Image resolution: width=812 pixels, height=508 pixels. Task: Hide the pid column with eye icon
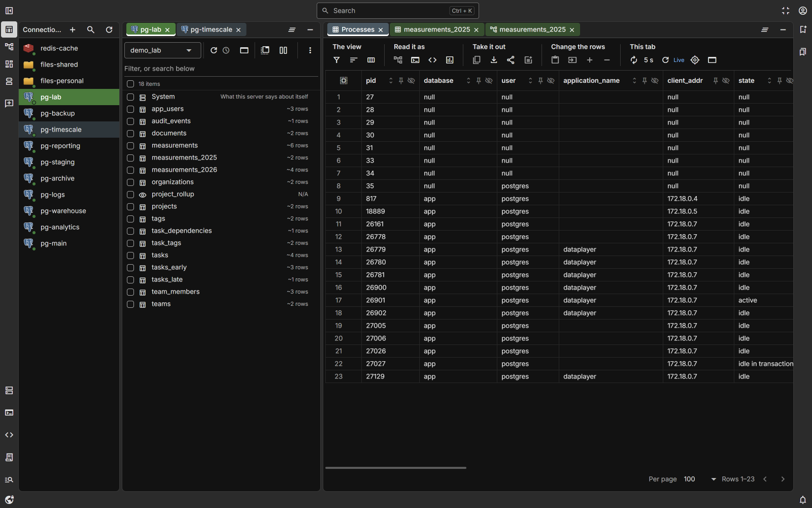[412, 81]
